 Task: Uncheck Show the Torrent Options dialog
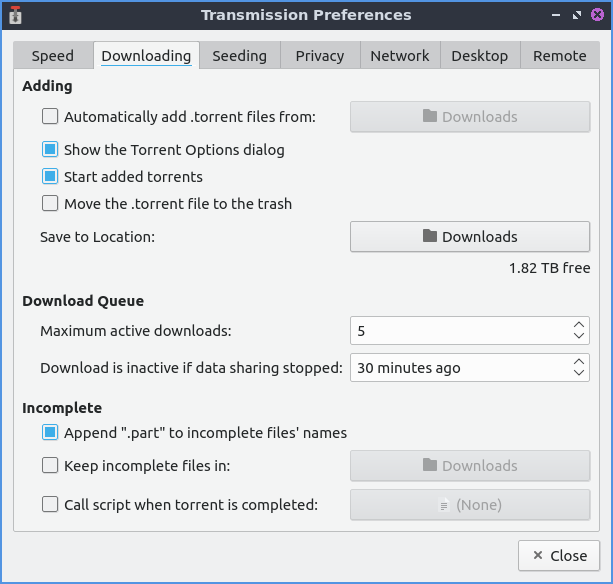click(x=50, y=150)
